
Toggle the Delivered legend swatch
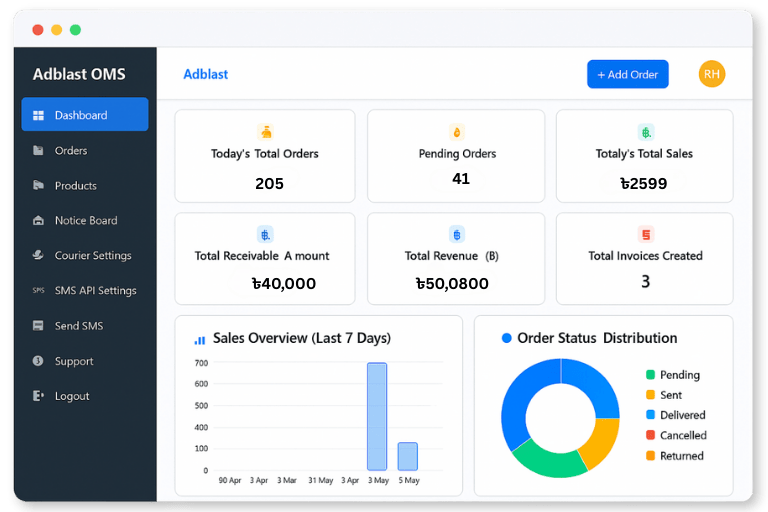tap(650, 415)
